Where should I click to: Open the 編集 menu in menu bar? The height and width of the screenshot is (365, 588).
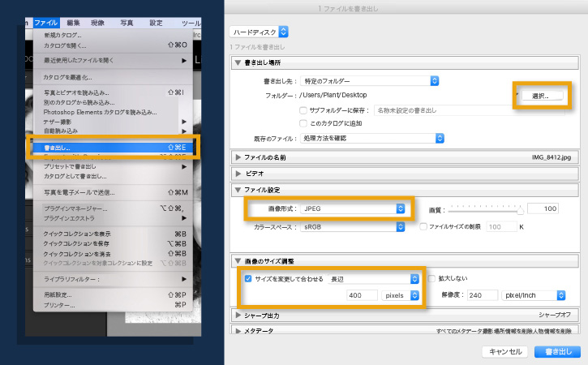[x=73, y=23]
